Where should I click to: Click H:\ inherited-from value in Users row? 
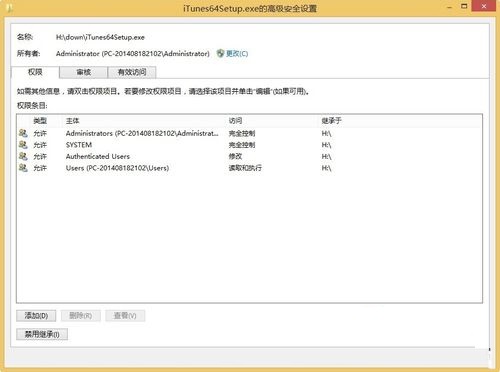coord(326,168)
